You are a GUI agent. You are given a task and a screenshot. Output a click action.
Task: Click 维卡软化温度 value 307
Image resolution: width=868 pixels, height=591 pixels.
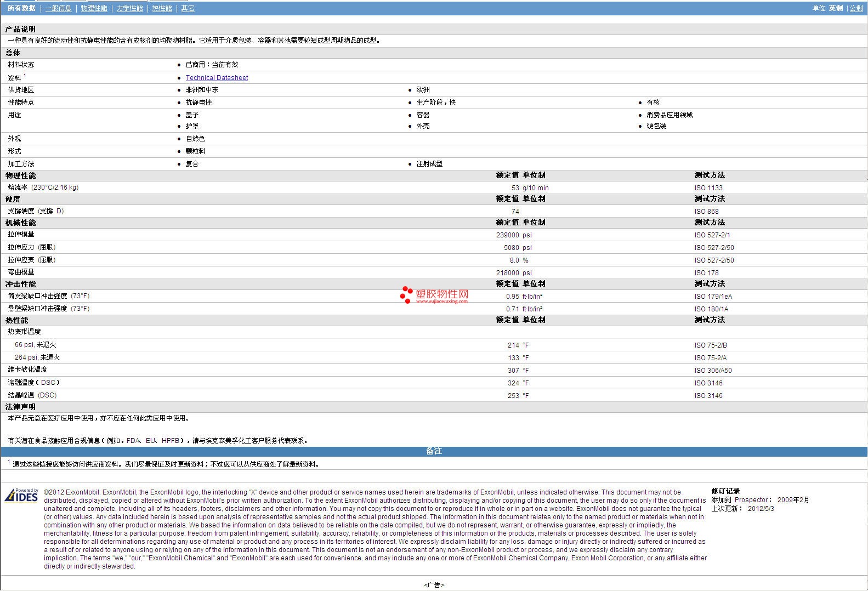click(513, 371)
